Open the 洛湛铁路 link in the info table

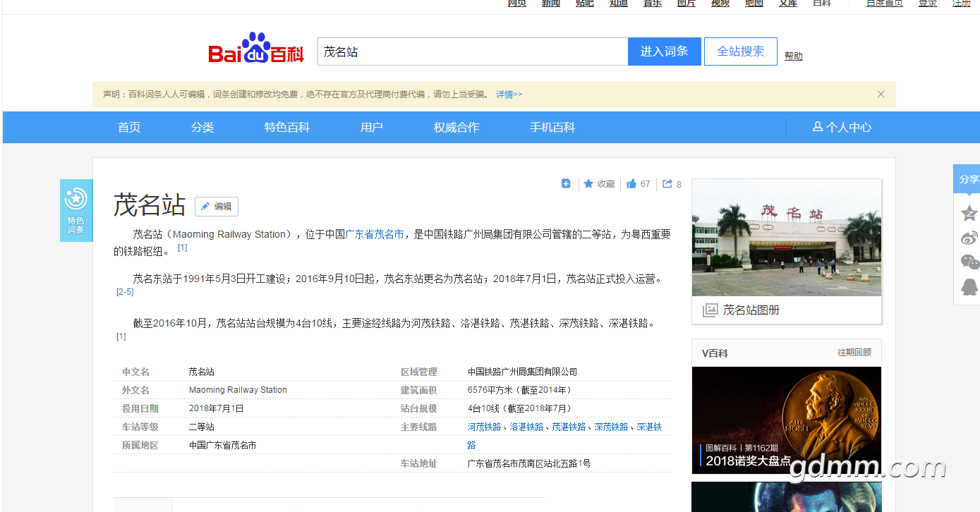[x=527, y=427]
